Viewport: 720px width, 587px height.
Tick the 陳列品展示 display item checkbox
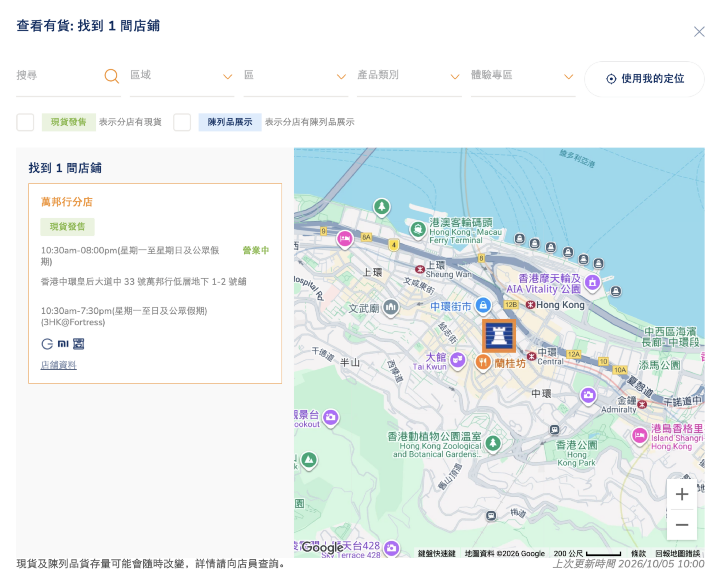click(x=182, y=122)
